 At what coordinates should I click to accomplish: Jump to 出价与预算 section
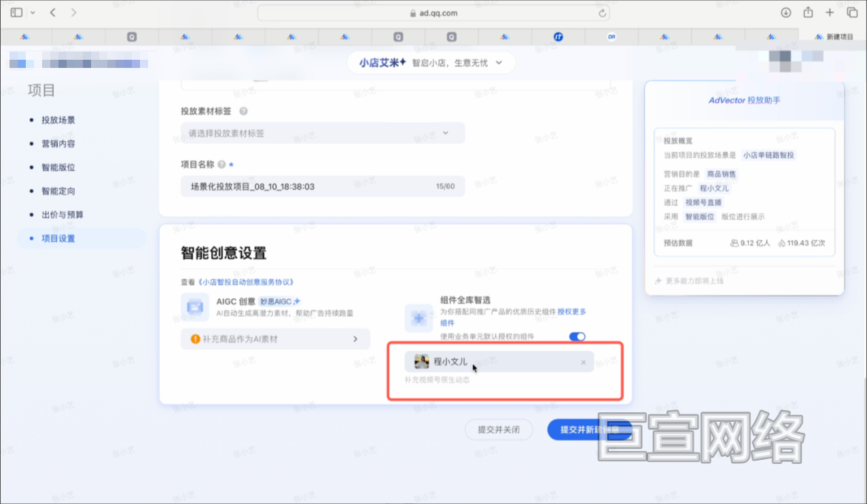tap(62, 215)
